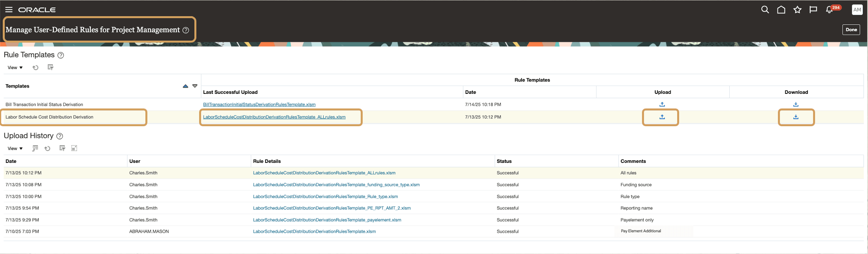This screenshot has height=254, width=868.
Task: Go to Home via the house icon
Action: pyautogui.click(x=781, y=10)
